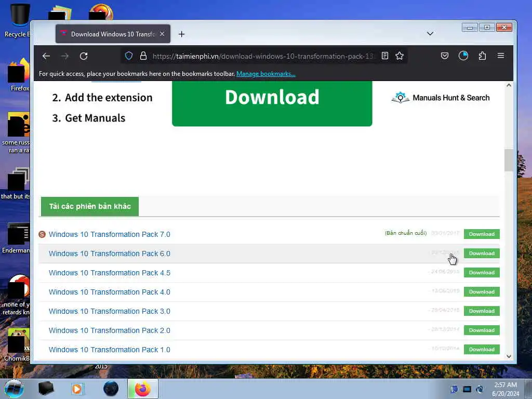Click the site security padlock icon
This screenshot has width=532, height=399.
[143, 56]
